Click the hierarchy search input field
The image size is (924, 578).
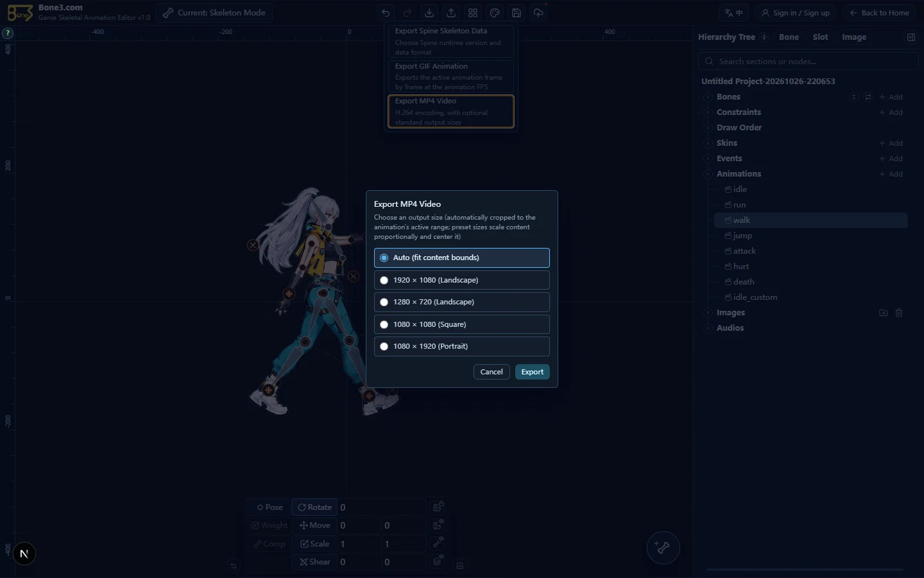point(809,62)
